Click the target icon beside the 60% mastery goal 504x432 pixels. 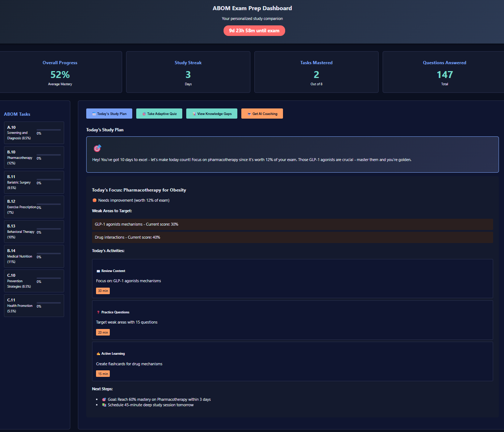coord(104,399)
